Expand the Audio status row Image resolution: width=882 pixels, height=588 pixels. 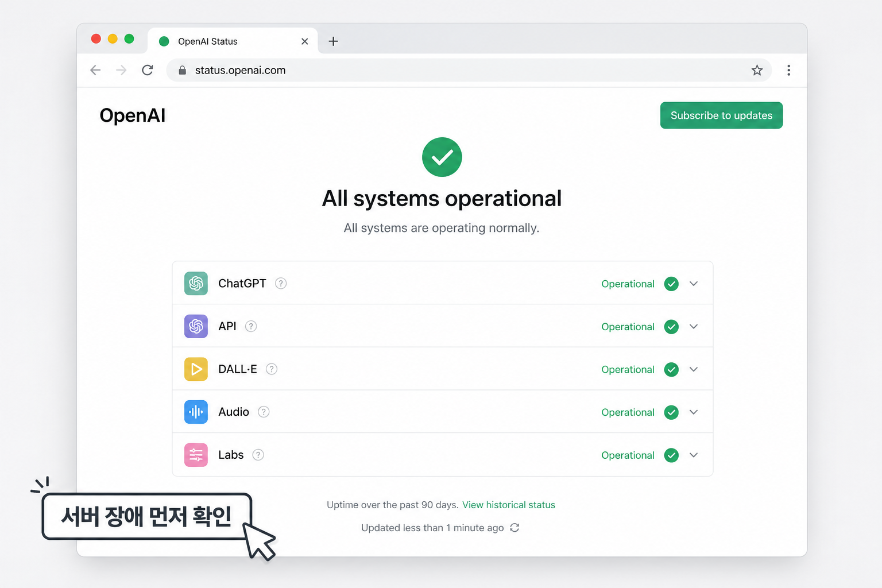point(694,412)
